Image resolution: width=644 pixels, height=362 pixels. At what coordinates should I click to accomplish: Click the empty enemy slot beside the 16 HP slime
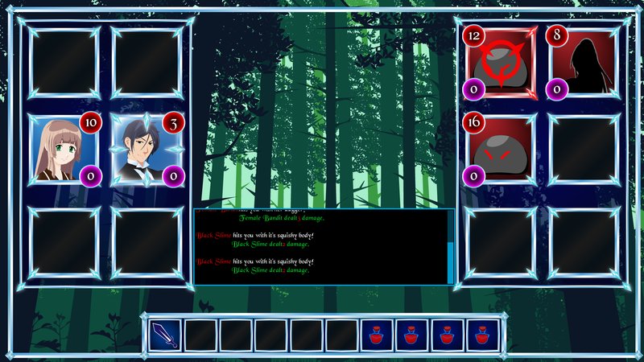pyautogui.click(x=584, y=150)
